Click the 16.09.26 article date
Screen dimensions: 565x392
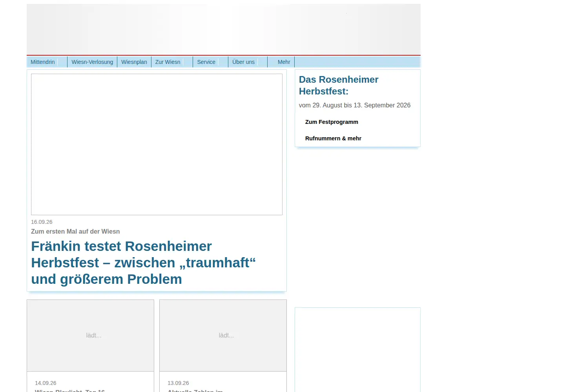pos(42,222)
